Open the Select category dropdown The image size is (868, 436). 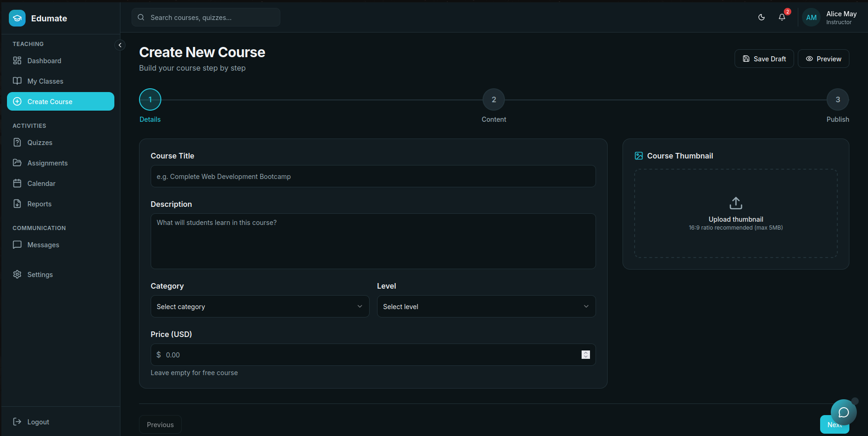[x=260, y=306]
